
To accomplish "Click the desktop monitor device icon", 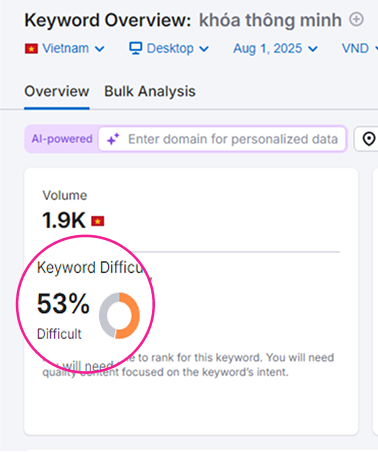I will click(136, 48).
